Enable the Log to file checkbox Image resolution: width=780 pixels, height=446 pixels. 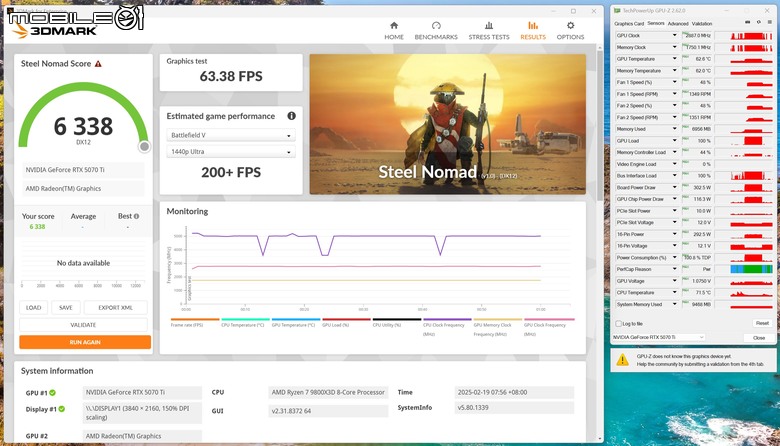coord(618,324)
